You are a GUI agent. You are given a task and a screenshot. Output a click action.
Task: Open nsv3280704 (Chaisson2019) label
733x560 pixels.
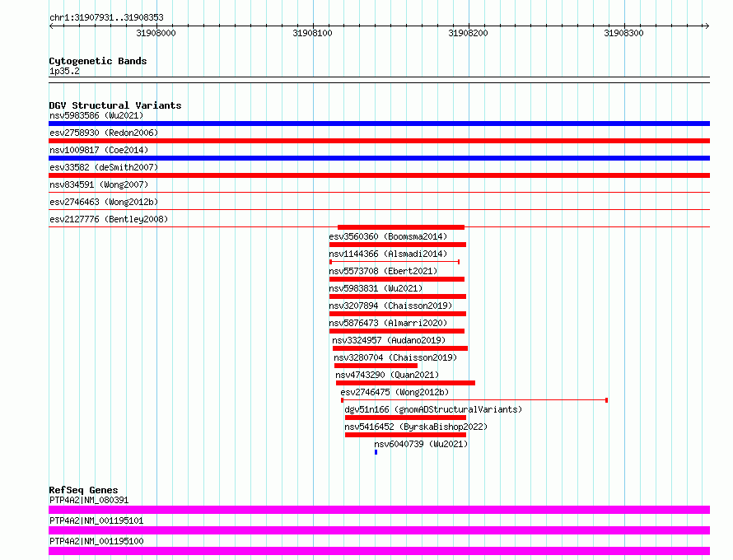pyautogui.click(x=395, y=357)
